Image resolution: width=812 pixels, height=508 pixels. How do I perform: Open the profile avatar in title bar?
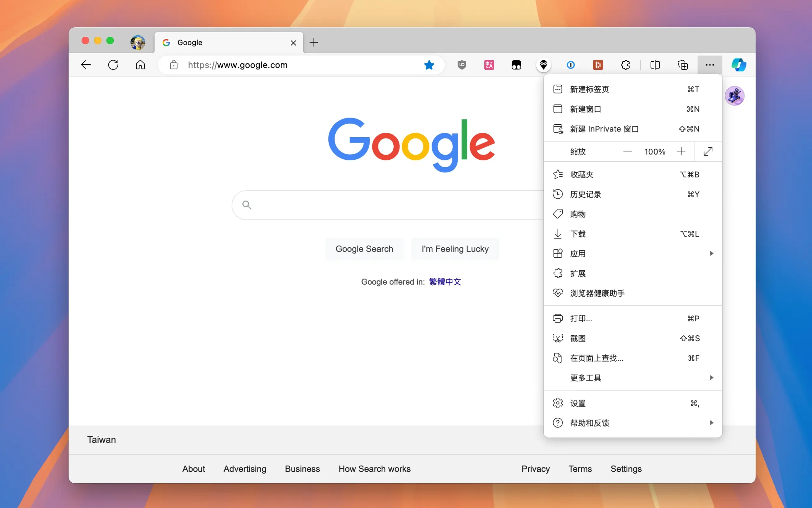(138, 42)
